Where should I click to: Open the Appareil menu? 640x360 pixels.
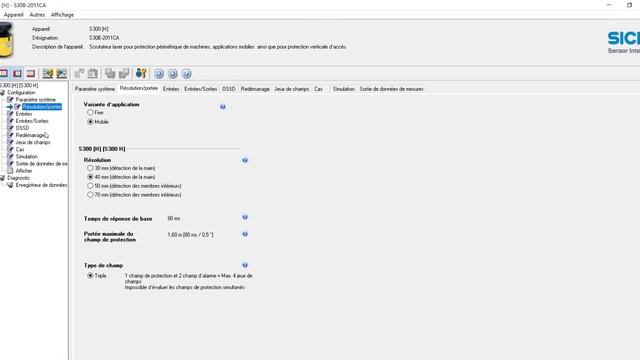[x=13, y=15]
